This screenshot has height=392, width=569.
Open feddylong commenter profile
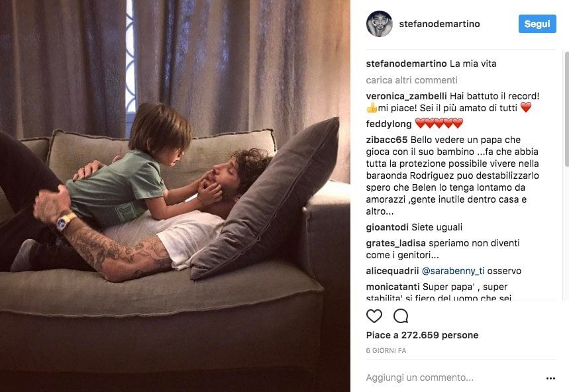point(389,124)
